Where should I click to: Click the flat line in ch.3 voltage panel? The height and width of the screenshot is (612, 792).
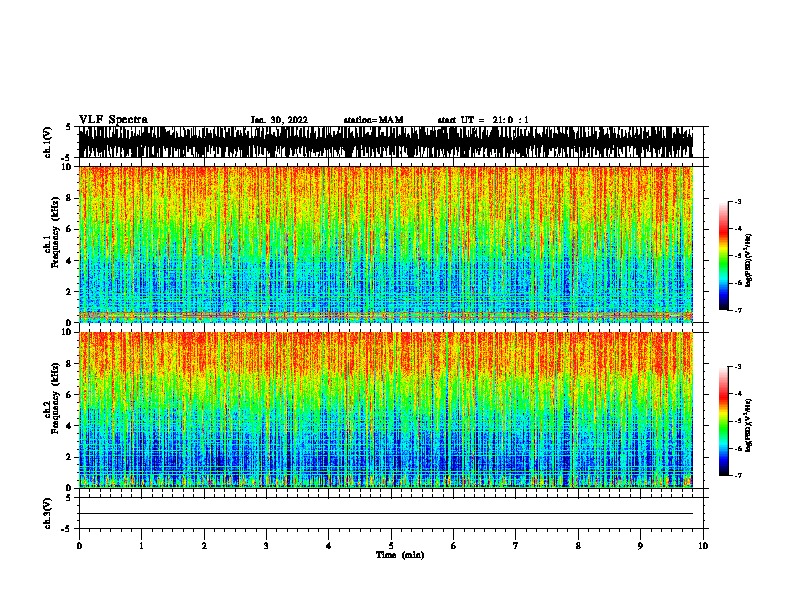click(385, 514)
